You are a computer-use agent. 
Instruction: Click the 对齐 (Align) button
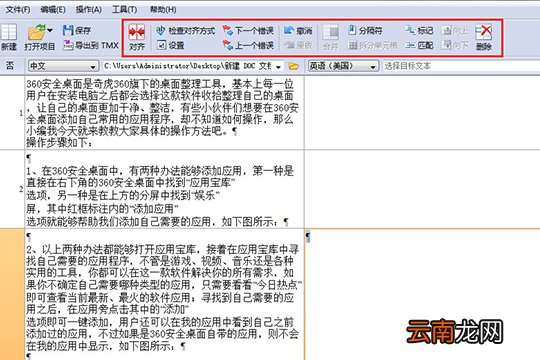coord(137,37)
